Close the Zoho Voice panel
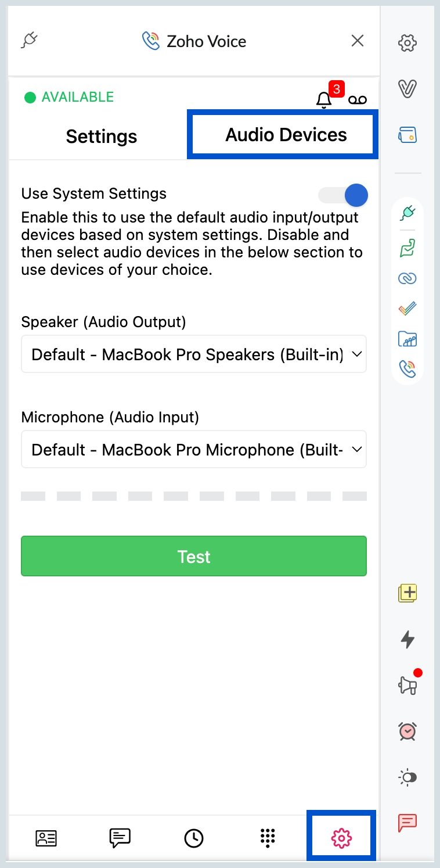 click(x=358, y=41)
